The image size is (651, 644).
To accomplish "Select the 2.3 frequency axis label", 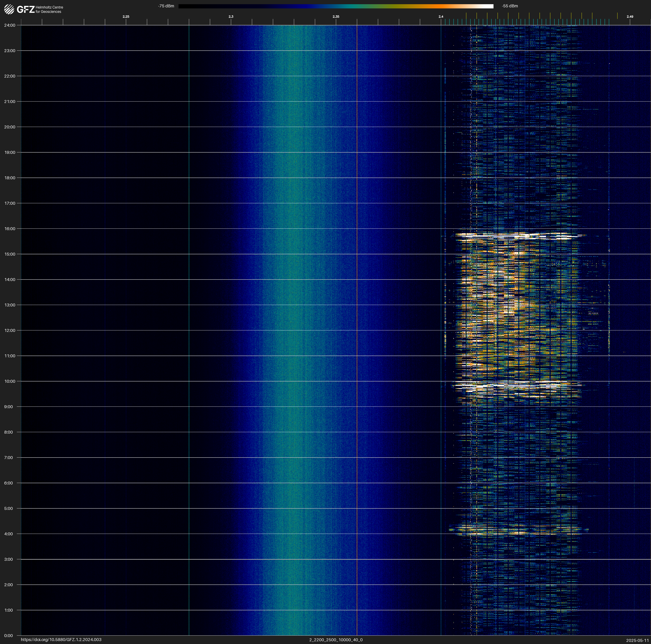I will coord(231,17).
